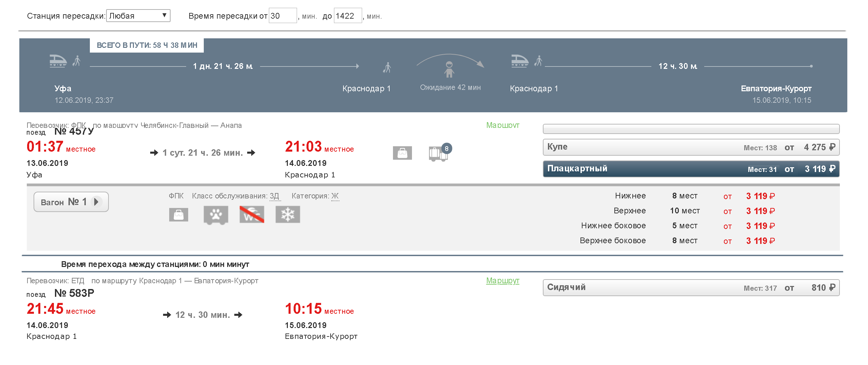This screenshot has height=365, width=868.
Task: Open the transfer station dropdown 'Любая'
Action: click(138, 16)
